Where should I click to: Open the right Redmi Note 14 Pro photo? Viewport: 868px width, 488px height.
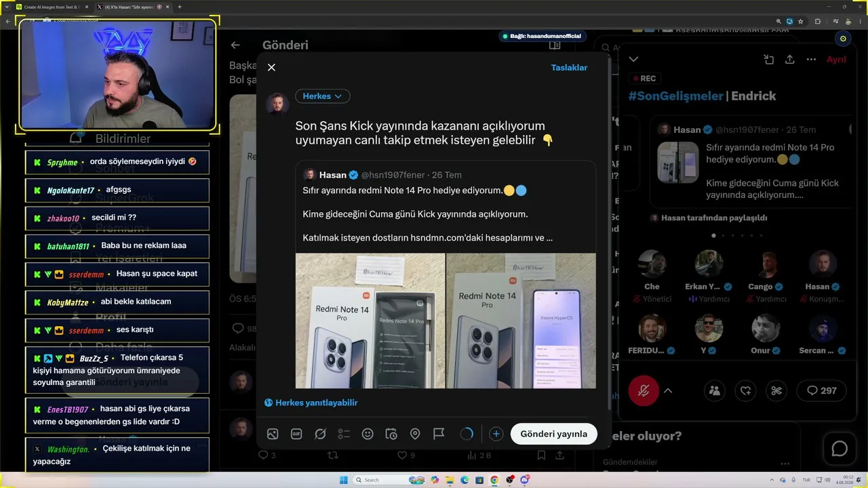pyautogui.click(x=521, y=321)
